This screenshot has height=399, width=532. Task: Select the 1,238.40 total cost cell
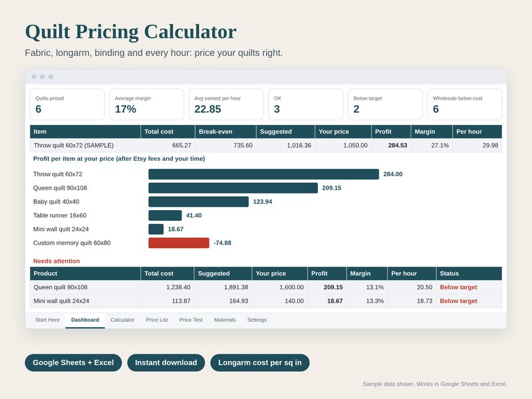coord(168,287)
